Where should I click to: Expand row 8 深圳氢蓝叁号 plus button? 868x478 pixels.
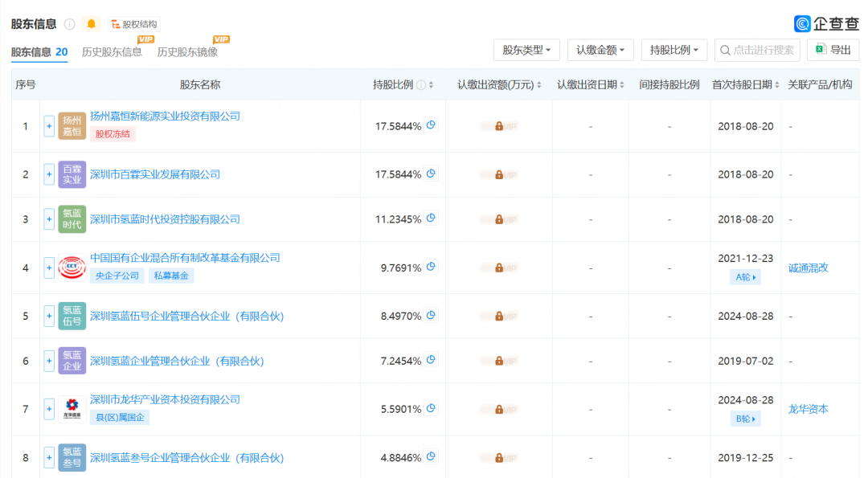tap(49, 458)
